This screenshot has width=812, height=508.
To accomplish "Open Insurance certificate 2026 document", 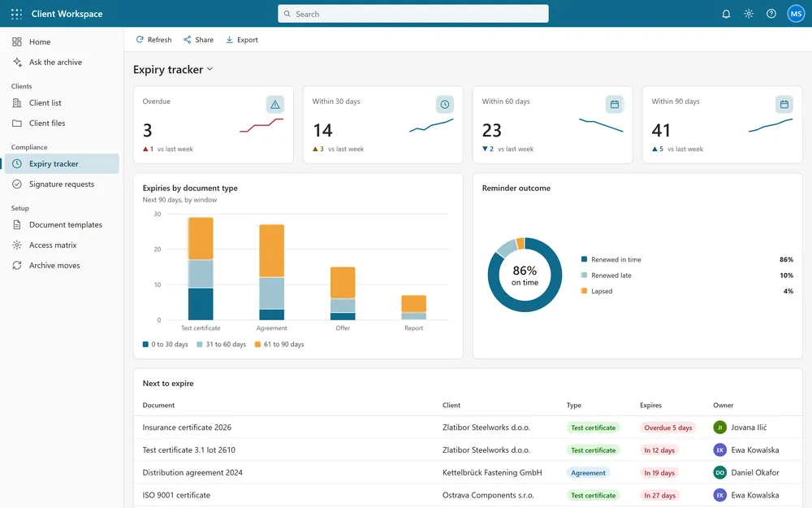I will click(x=187, y=428).
